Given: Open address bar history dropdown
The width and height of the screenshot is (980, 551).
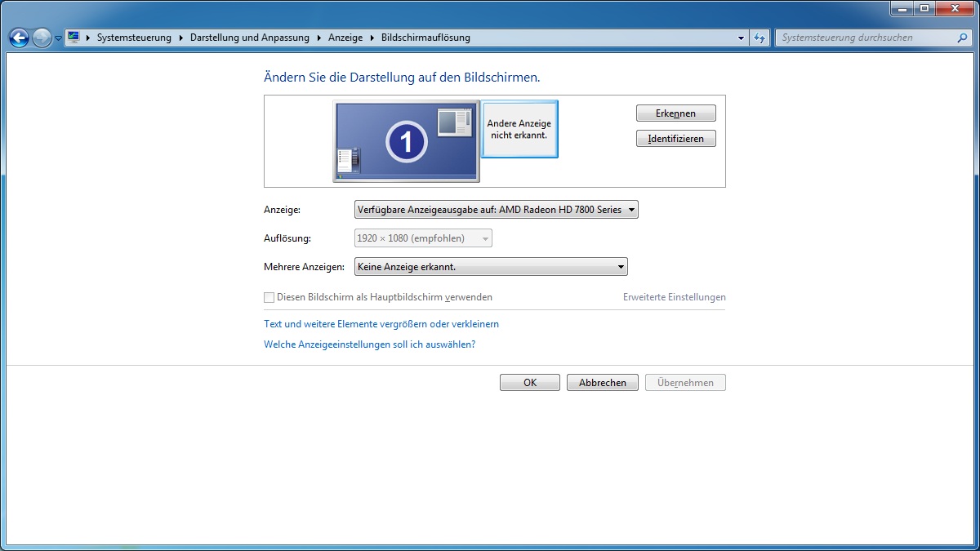Looking at the screenshot, I should [x=741, y=38].
